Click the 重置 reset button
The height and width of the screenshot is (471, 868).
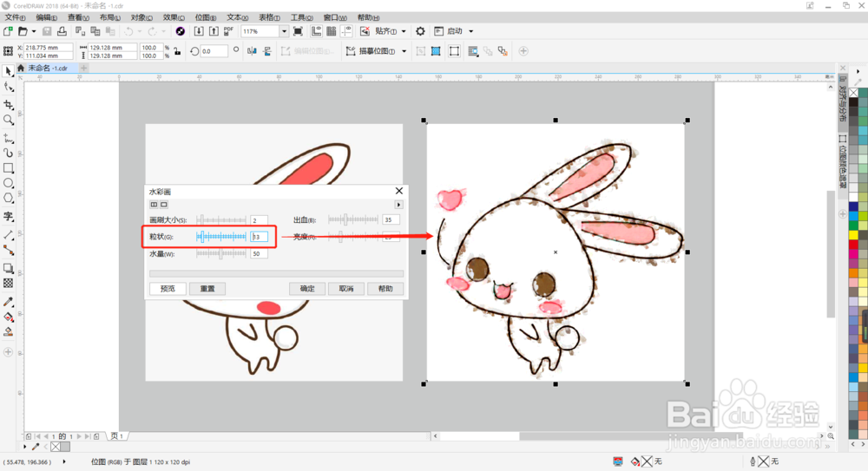pyautogui.click(x=207, y=288)
